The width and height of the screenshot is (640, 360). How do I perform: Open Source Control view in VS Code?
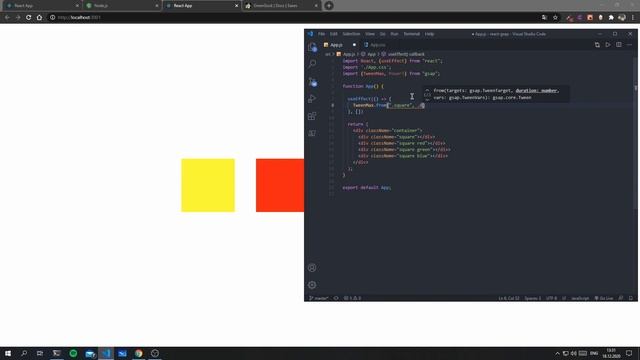pyautogui.click(x=312, y=82)
